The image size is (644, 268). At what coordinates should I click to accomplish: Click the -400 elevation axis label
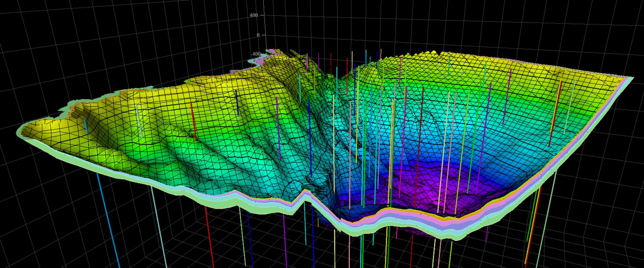[x=256, y=54]
